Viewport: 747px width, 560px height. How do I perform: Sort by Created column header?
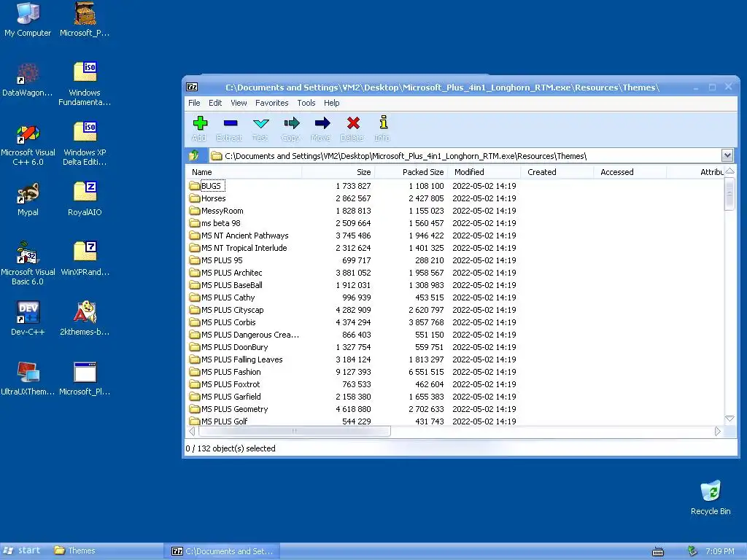pyautogui.click(x=557, y=172)
